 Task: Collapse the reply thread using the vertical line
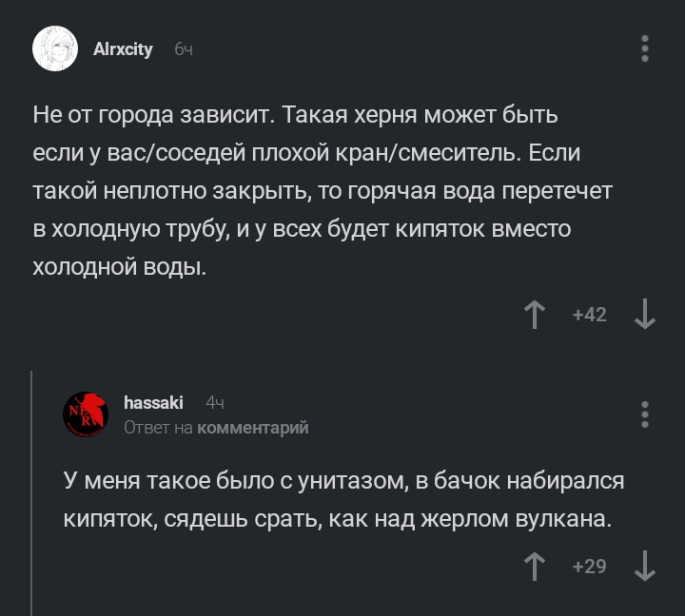click(x=32, y=492)
